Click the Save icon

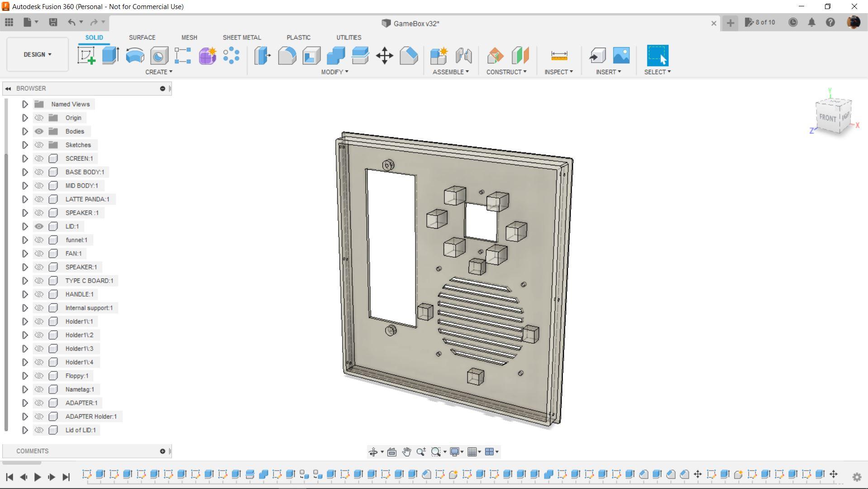click(53, 22)
